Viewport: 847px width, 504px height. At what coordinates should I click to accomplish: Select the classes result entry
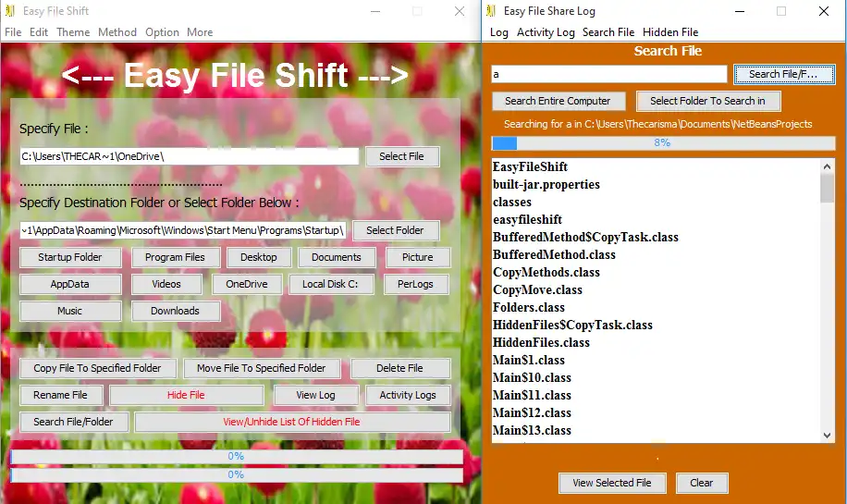[x=512, y=202]
